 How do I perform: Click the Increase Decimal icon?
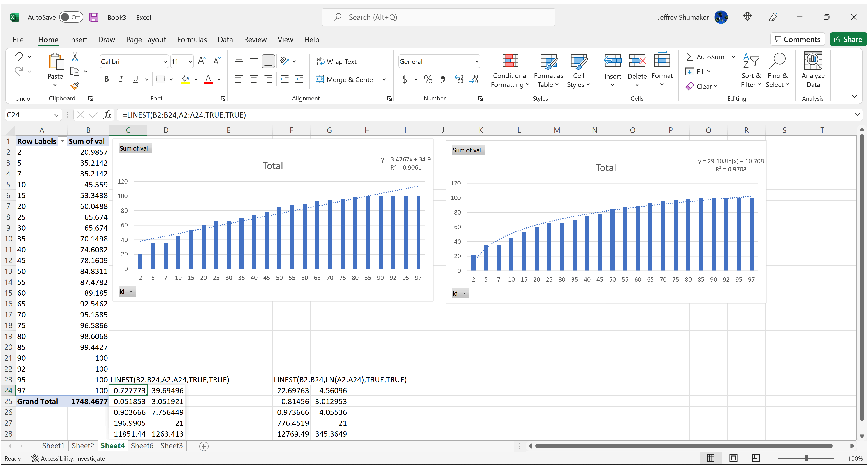(x=459, y=79)
